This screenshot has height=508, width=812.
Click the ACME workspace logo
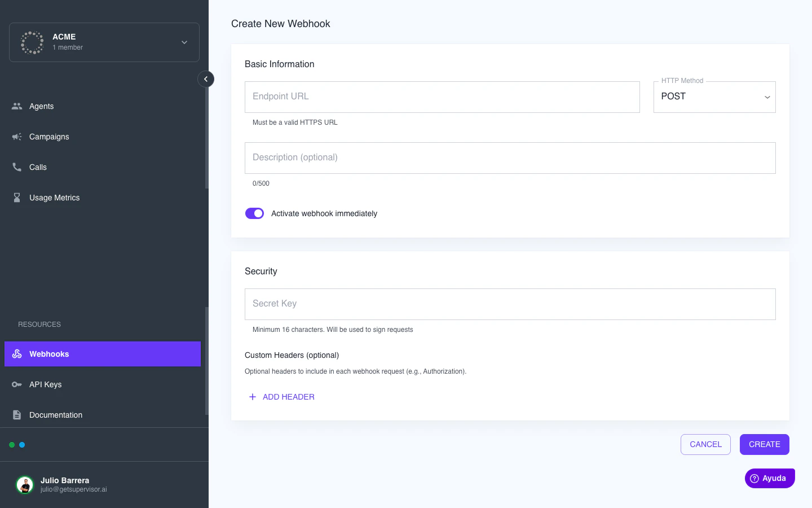point(32,42)
